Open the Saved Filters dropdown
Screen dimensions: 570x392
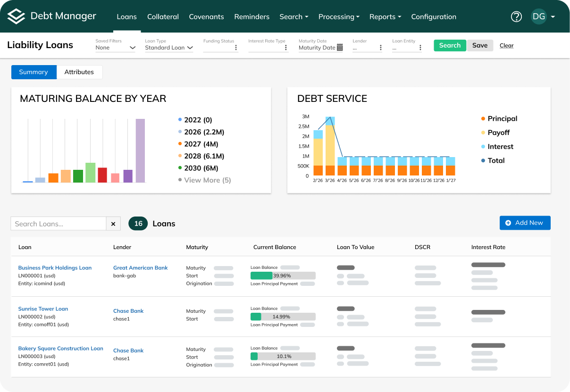point(115,48)
